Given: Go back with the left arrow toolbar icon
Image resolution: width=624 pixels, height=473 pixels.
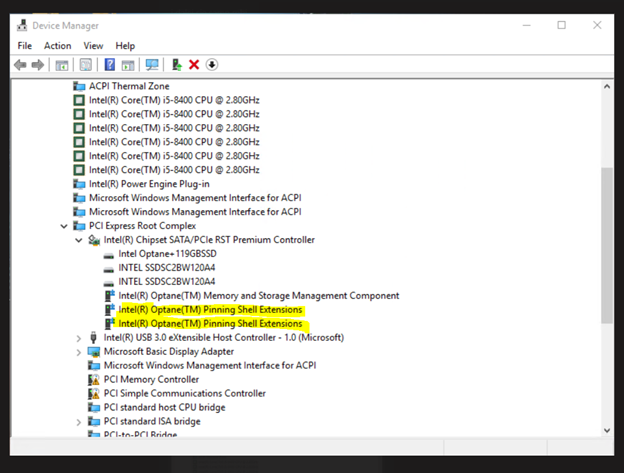Looking at the screenshot, I should [20, 65].
